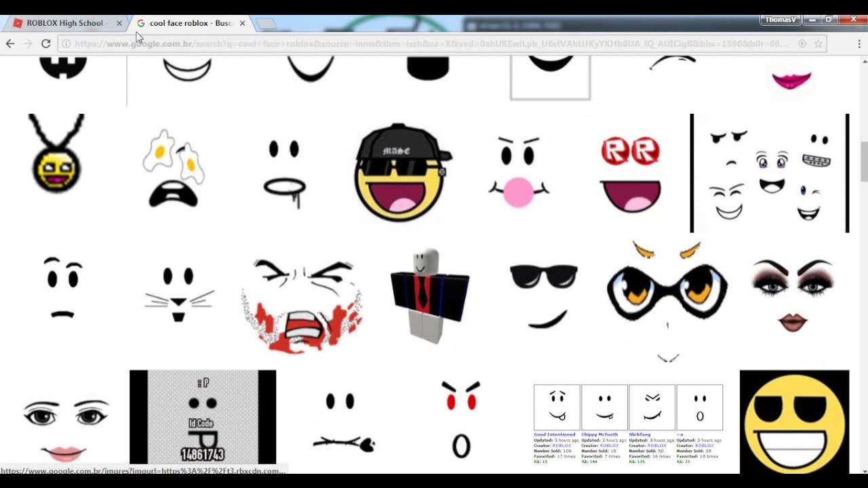Close the cool face roblox tab

(242, 23)
